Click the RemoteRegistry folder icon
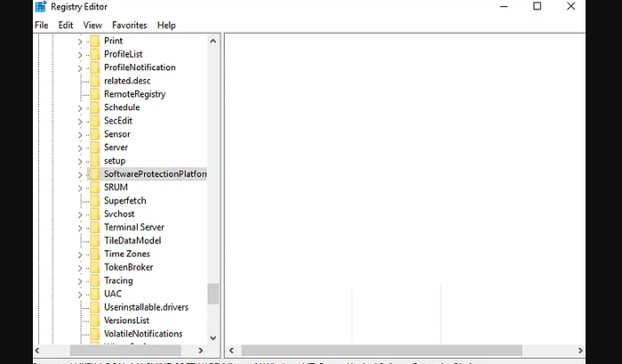622x364 pixels. [95, 94]
